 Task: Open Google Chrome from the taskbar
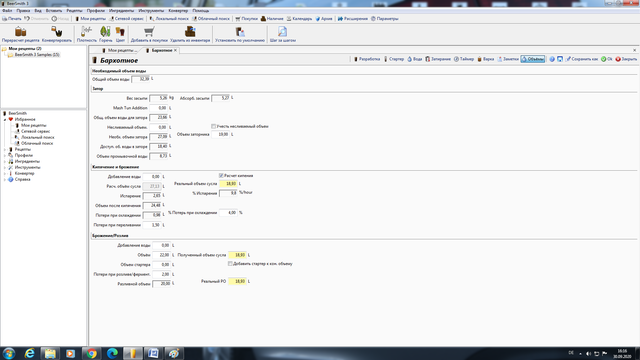92,353
